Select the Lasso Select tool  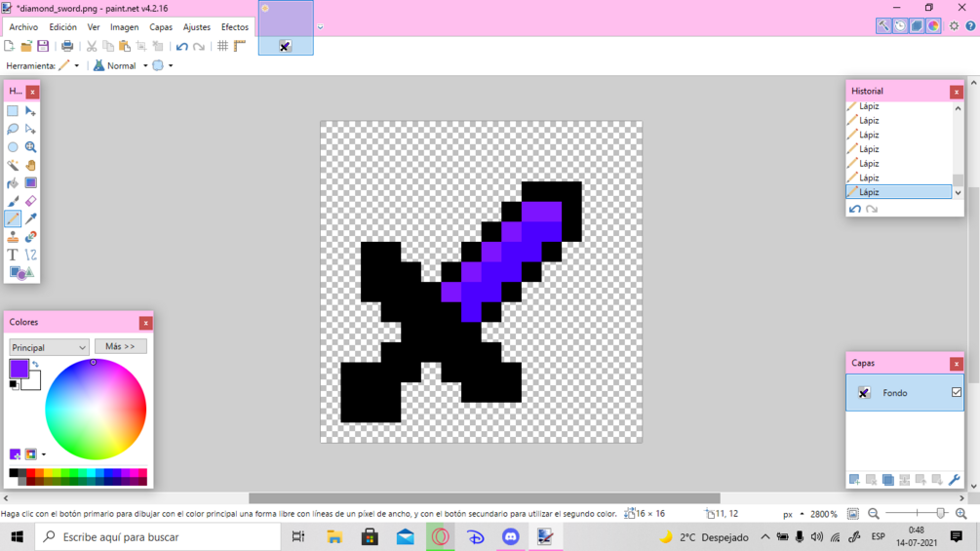tap(13, 130)
